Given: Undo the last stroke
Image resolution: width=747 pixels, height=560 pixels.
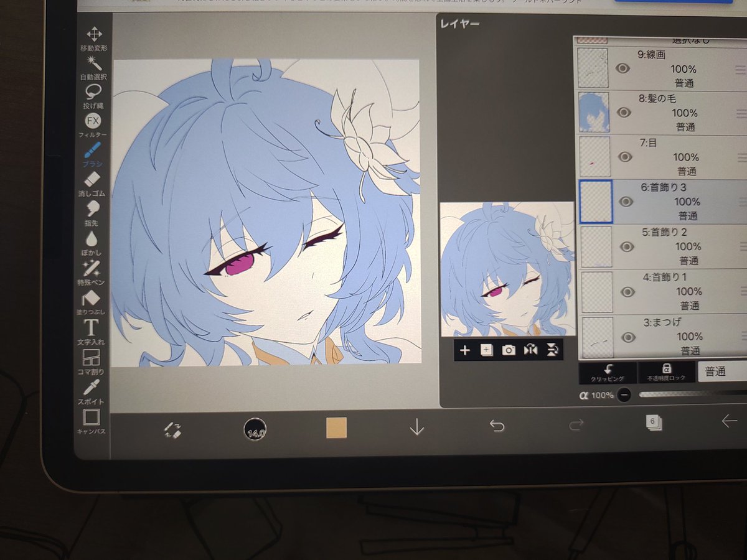Looking at the screenshot, I should [x=497, y=426].
